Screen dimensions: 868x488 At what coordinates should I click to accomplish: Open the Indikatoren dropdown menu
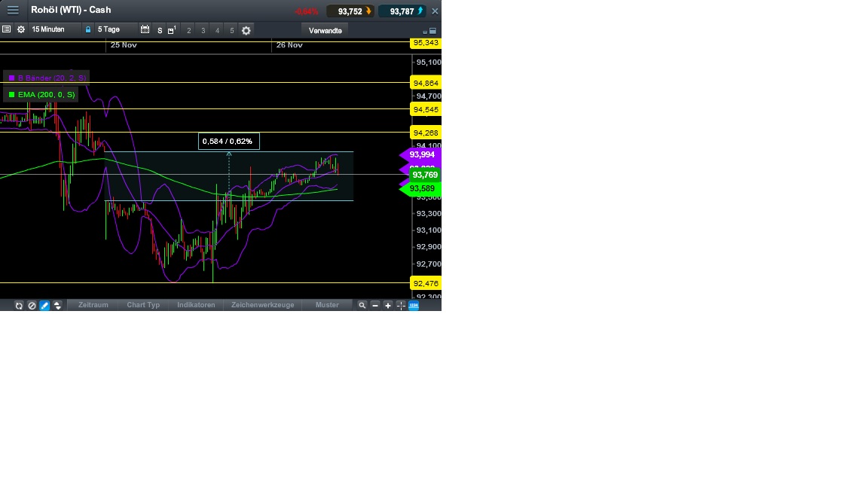pyautogui.click(x=195, y=305)
